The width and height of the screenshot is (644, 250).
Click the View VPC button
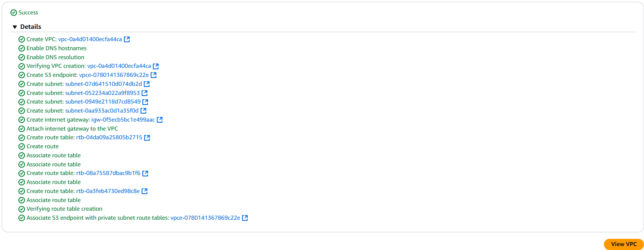(623, 244)
